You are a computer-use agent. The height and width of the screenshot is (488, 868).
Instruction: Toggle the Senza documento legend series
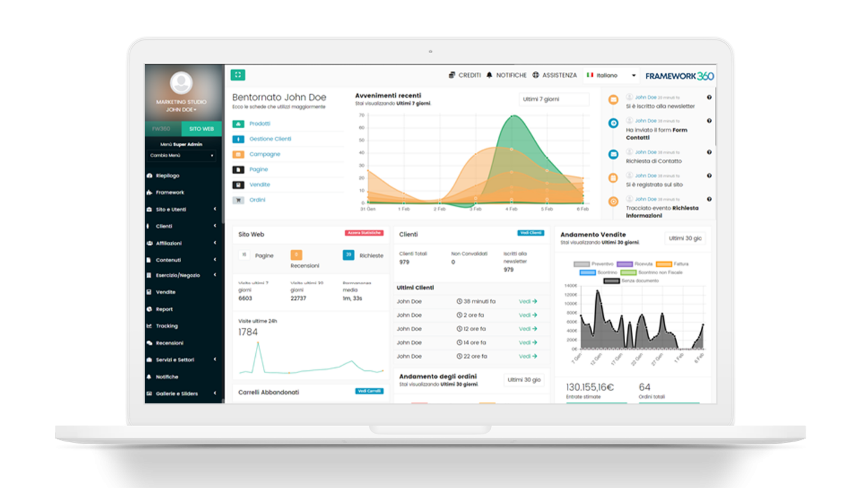(x=612, y=281)
